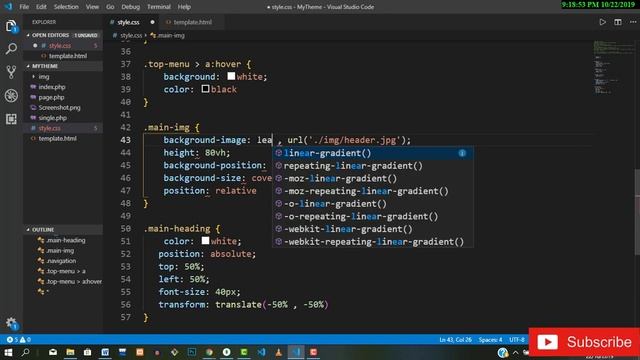The image size is (640, 360).
Task: Open the Extensions view
Action: [11, 119]
